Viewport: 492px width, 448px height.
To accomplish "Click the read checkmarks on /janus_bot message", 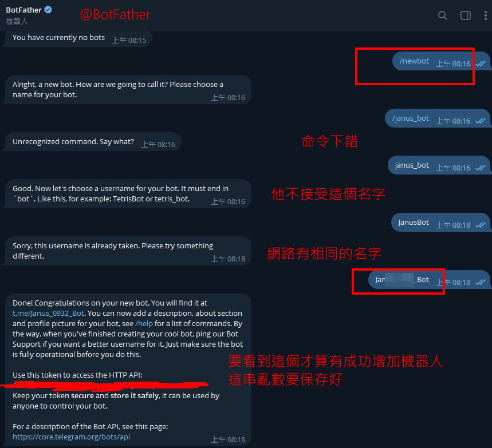I will click(481, 121).
